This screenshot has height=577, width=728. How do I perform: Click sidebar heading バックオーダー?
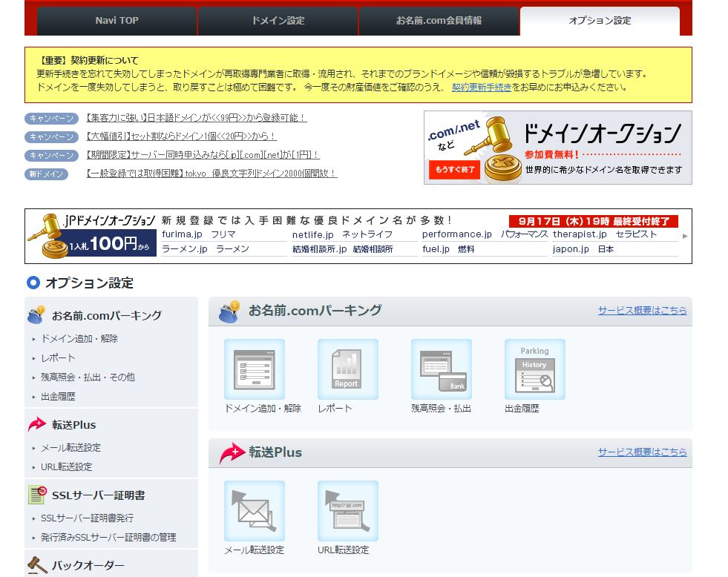click(x=88, y=565)
